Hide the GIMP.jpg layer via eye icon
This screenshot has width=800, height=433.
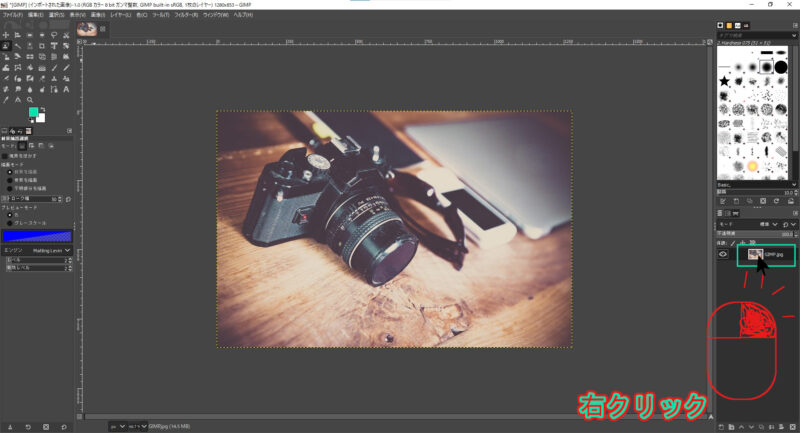pyautogui.click(x=723, y=255)
